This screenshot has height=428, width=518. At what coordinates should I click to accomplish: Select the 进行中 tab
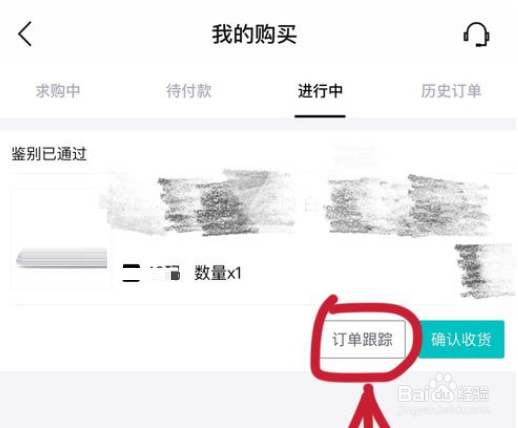click(x=320, y=91)
